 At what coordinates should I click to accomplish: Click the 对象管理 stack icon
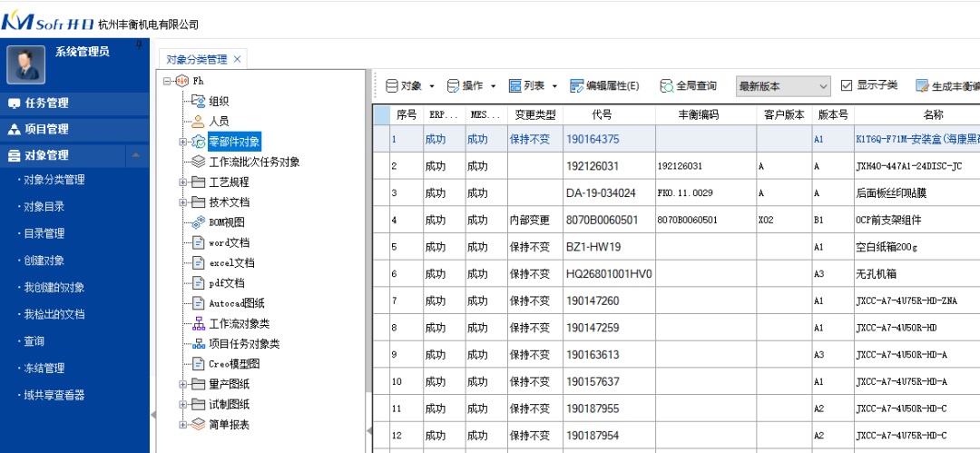14,155
